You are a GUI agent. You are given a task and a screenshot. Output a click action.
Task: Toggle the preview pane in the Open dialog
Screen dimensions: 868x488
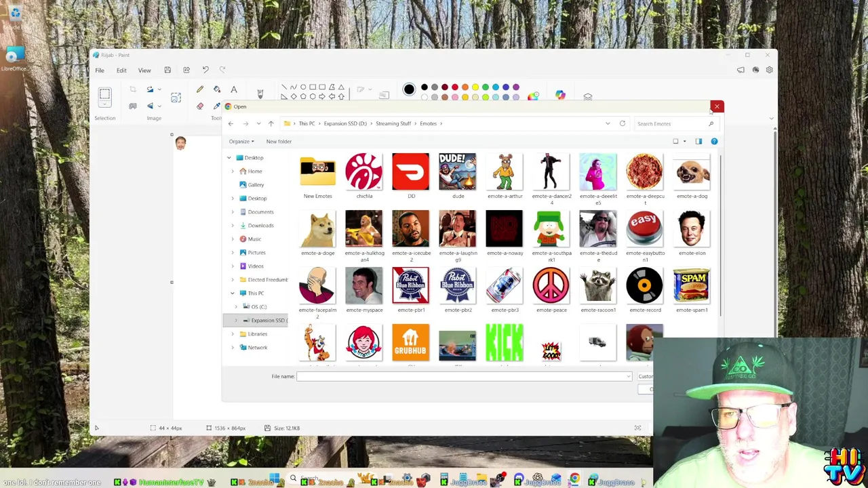[x=698, y=141]
